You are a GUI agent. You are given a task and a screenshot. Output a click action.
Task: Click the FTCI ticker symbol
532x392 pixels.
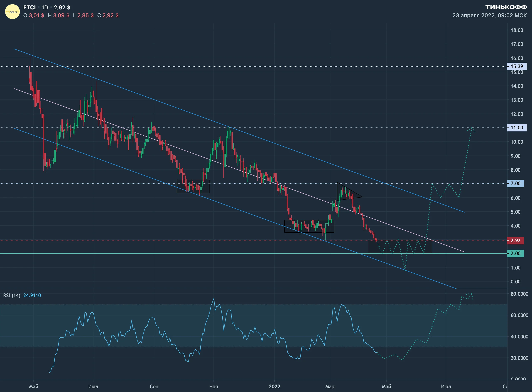pos(29,7)
